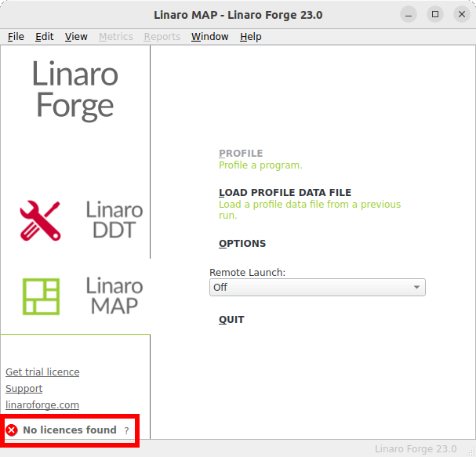This screenshot has width=476, height=457.
Task: Click the No licences found status text
Action: (x=70, y=430)
